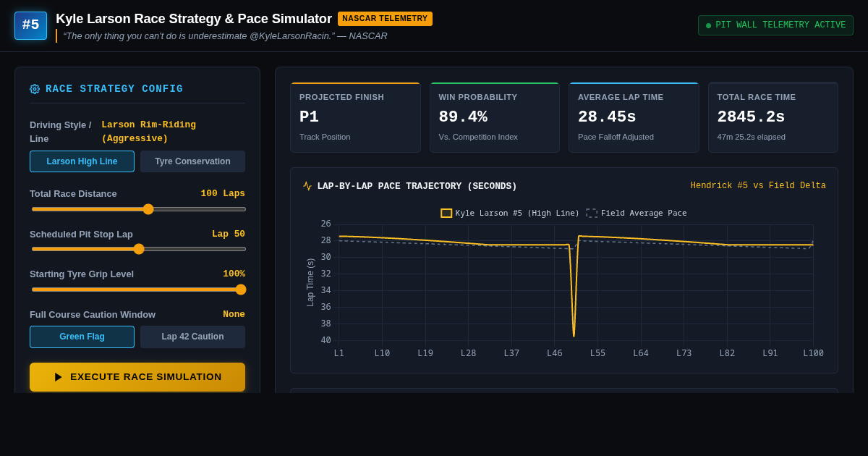Click the '100%' tyre grip value

point(234,274)
